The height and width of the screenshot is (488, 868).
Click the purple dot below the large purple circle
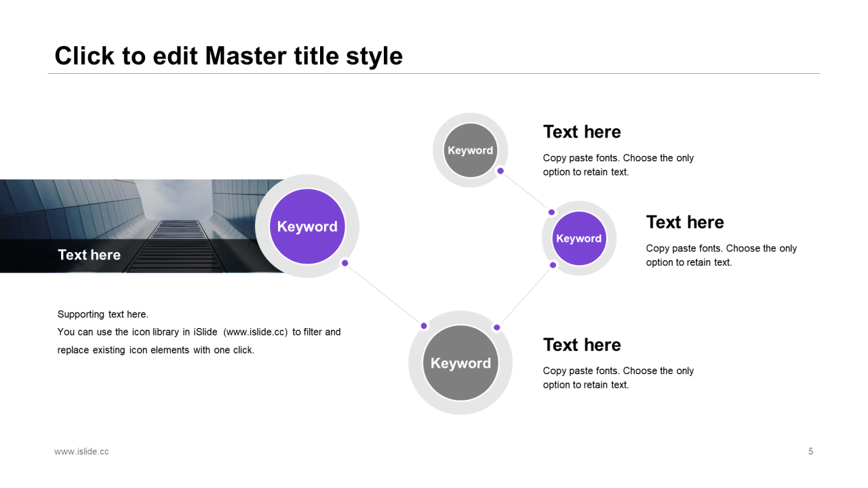click(x=344, y=263)
